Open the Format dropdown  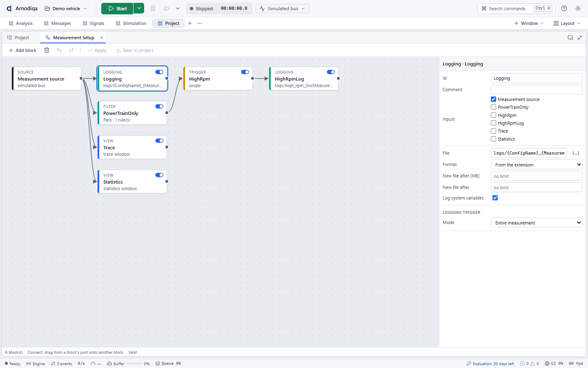pos(537,164)
